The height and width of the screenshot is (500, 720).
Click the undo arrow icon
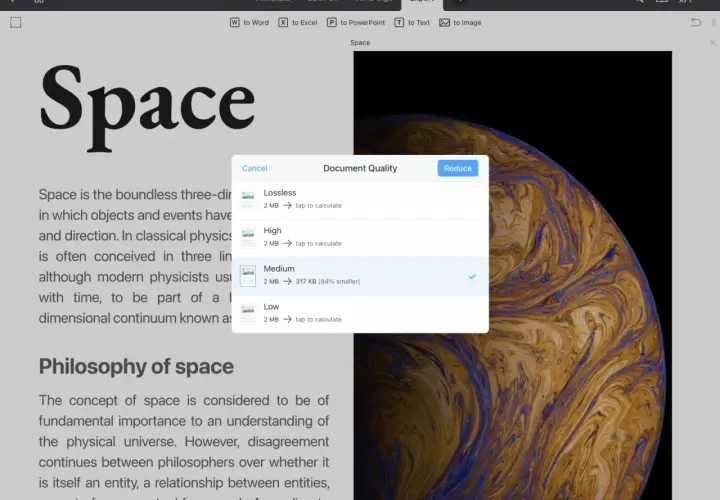pos(696,22)
